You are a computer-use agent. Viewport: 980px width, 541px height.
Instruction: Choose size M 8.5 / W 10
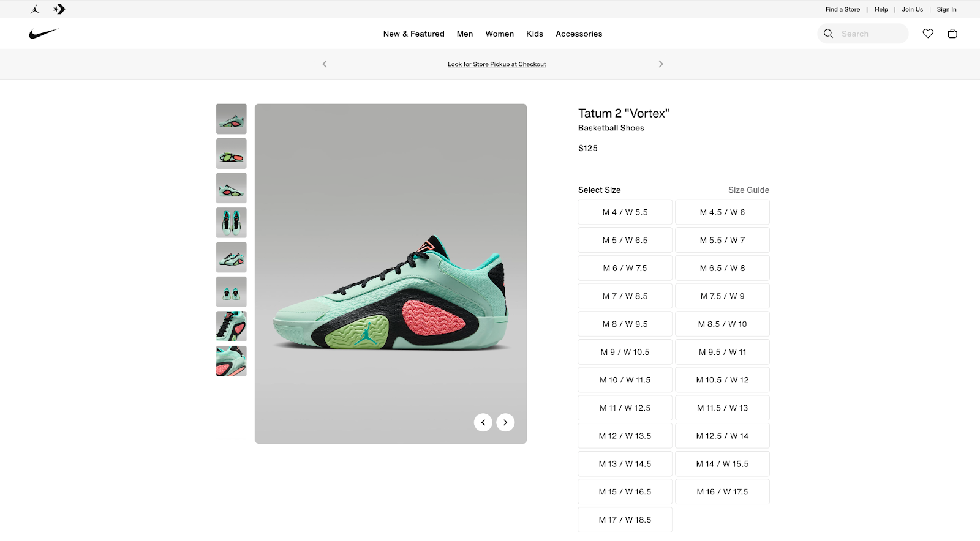point(723,324)
